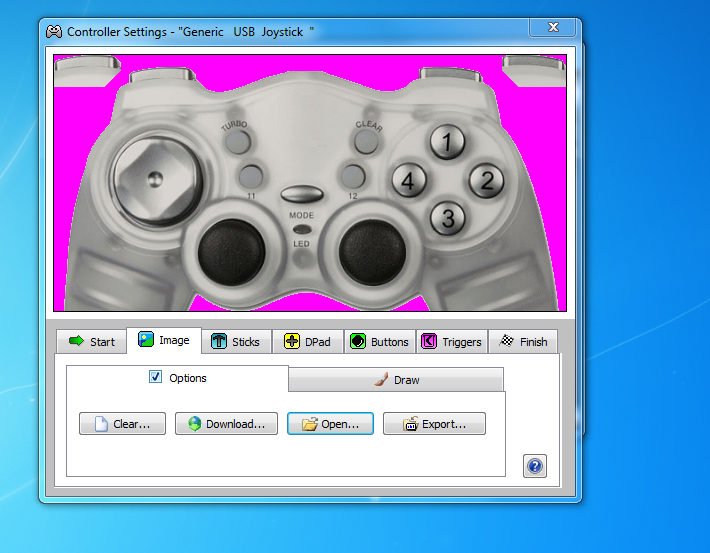Close the Controller Settings window
Viewport: 710px width, 553px height.
click(x=553, y=27)
